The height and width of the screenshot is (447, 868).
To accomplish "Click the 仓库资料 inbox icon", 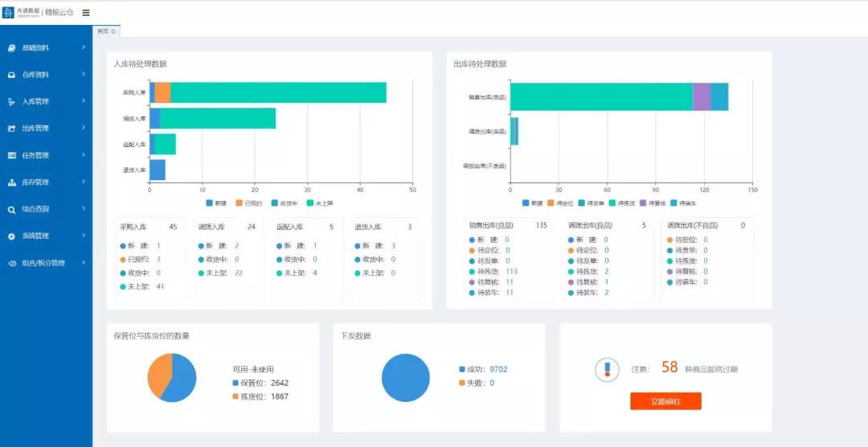I will (11, 76).
